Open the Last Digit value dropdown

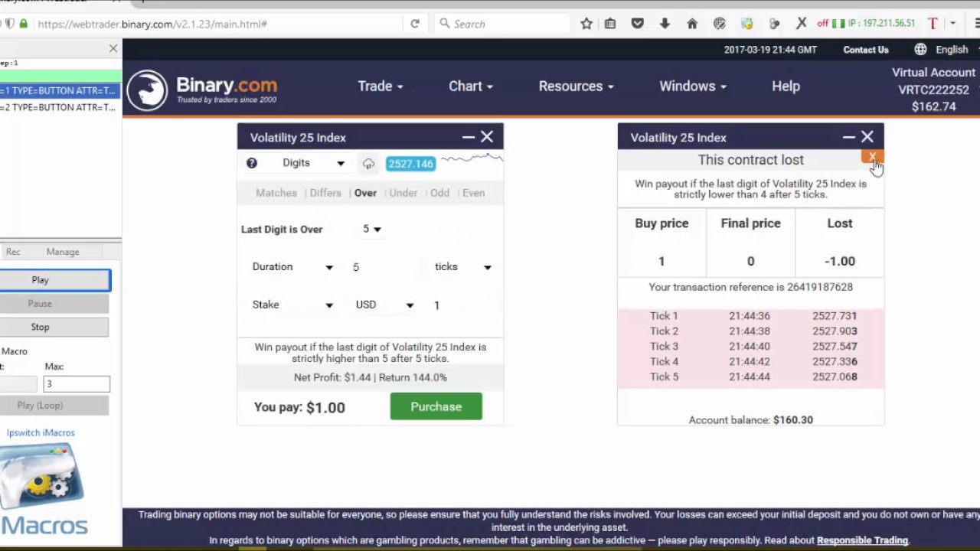372,229
